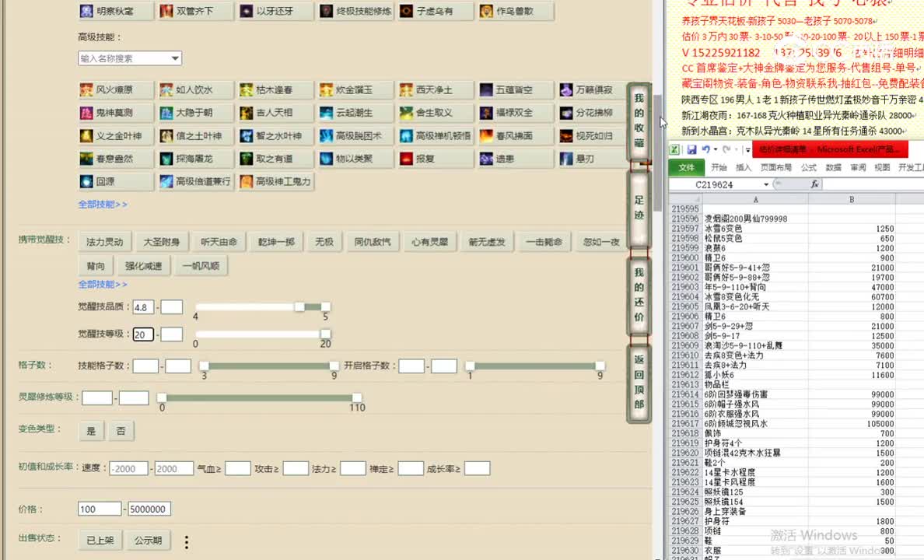Click the minimum price field showing 100
Screen dimensions: 924x560
pyautogui.click(x=100, y=509)
